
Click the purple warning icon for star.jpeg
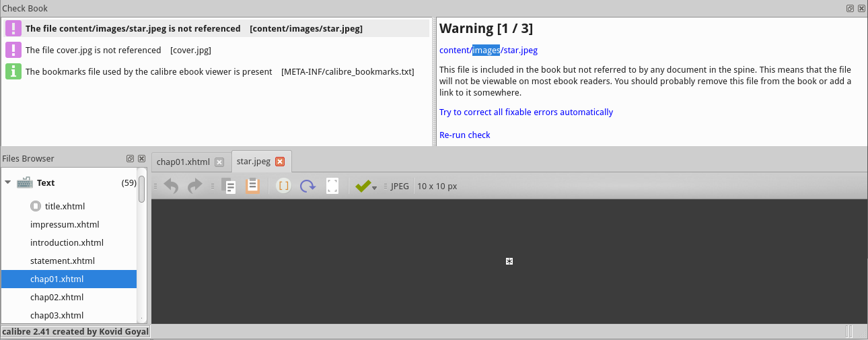[x=13, y=28]
